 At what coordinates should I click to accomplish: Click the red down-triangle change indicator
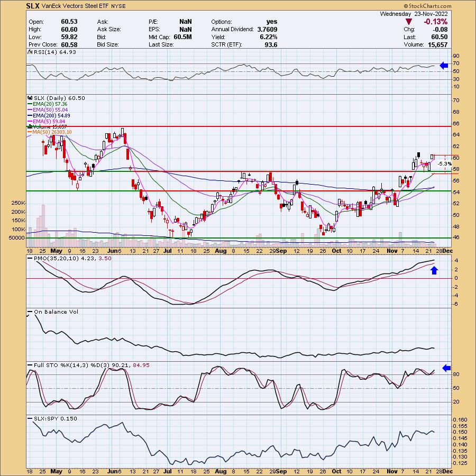pyautogui.click(x=409, y=22)
